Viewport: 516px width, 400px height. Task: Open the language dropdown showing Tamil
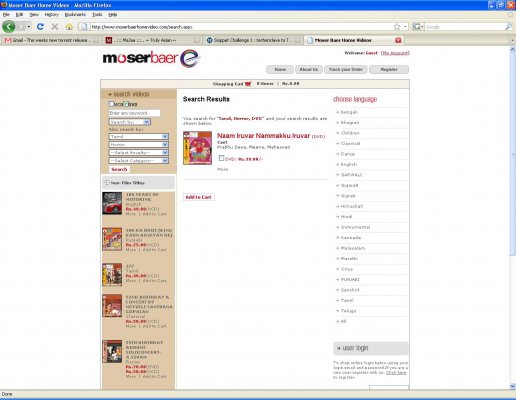click(139, 136)
